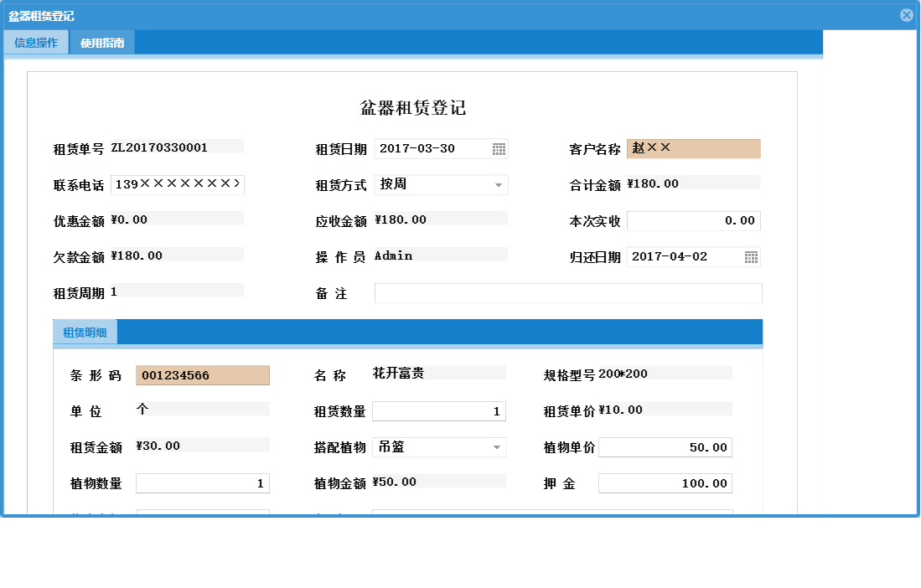This screenshot has width=921, height=588.
Task: Click the 本次实收 amount input
Action: pyautogui.click(x=693, y=220)
